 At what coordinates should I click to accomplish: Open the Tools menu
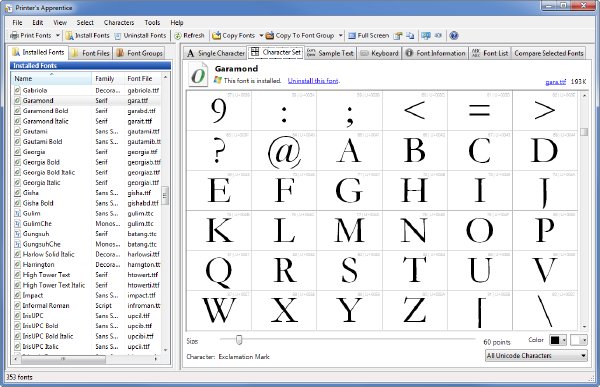(152, 23)
